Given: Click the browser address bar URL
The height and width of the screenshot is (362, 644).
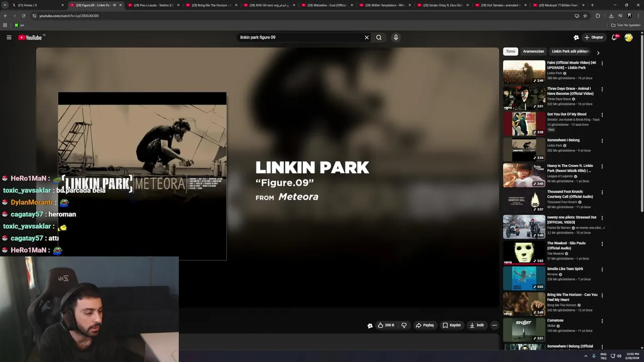Looking at the screenshot, I should [69, 16].
